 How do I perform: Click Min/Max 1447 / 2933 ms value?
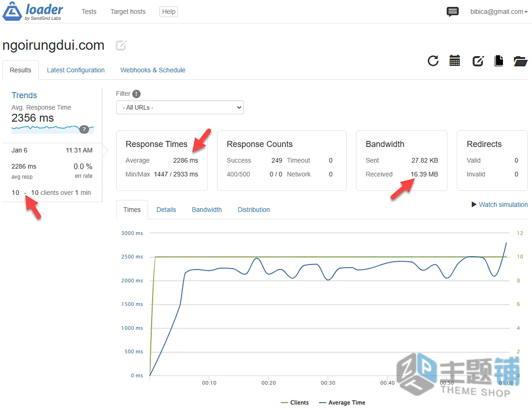pos(176,174)
